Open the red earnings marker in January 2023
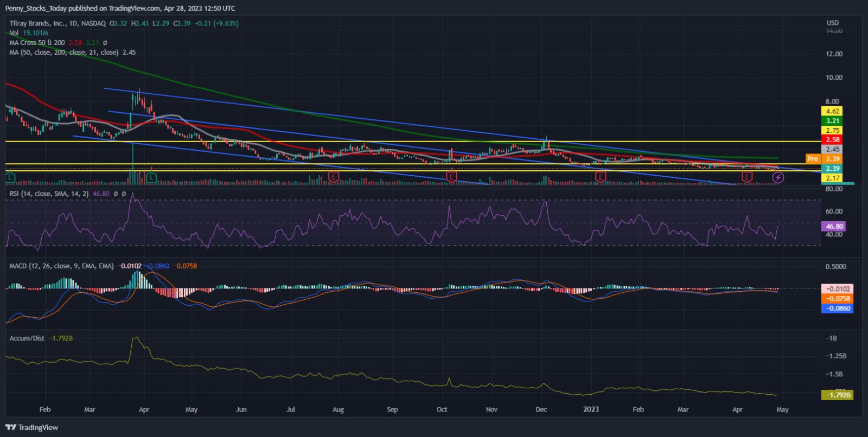This screenshot has width=868, height=437. 600,177
